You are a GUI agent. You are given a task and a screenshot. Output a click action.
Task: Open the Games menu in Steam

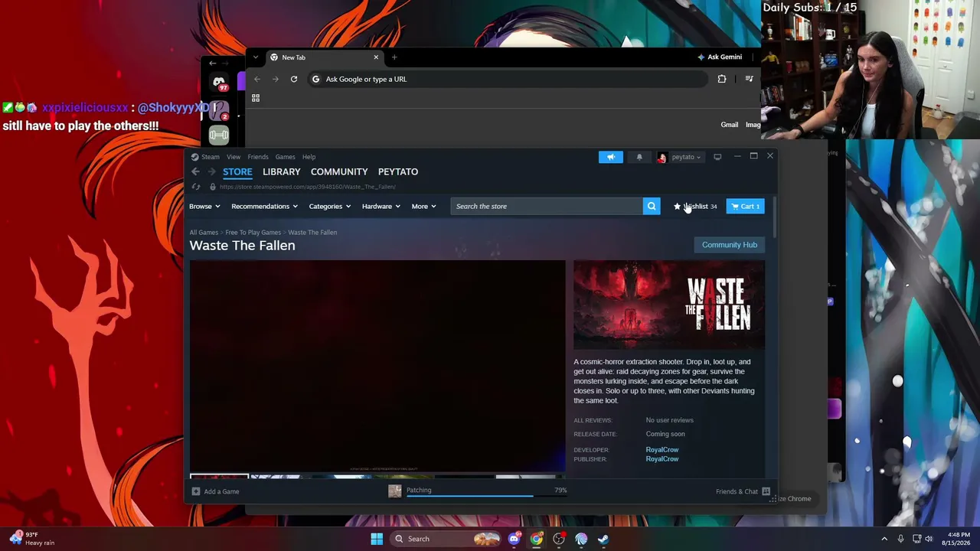point(285,157)
